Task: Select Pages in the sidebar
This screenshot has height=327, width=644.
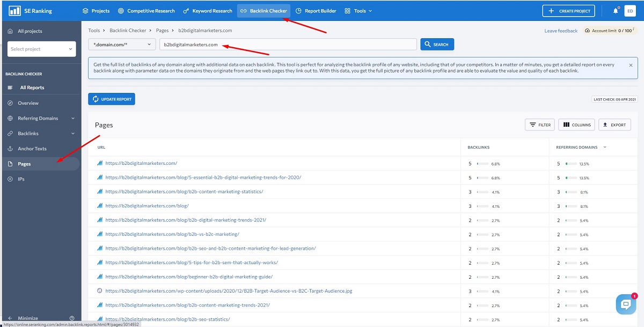Action: point(41,164)
